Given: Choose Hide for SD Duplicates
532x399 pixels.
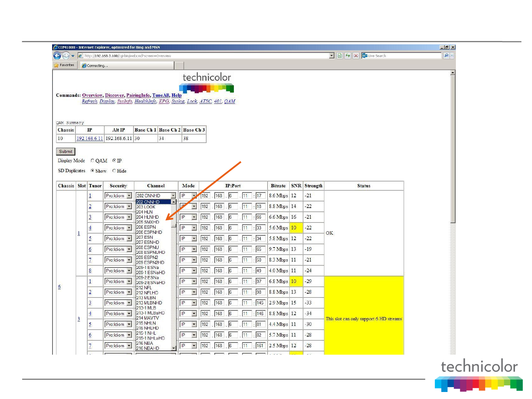Looking at the screenshot, I should 114,171.
